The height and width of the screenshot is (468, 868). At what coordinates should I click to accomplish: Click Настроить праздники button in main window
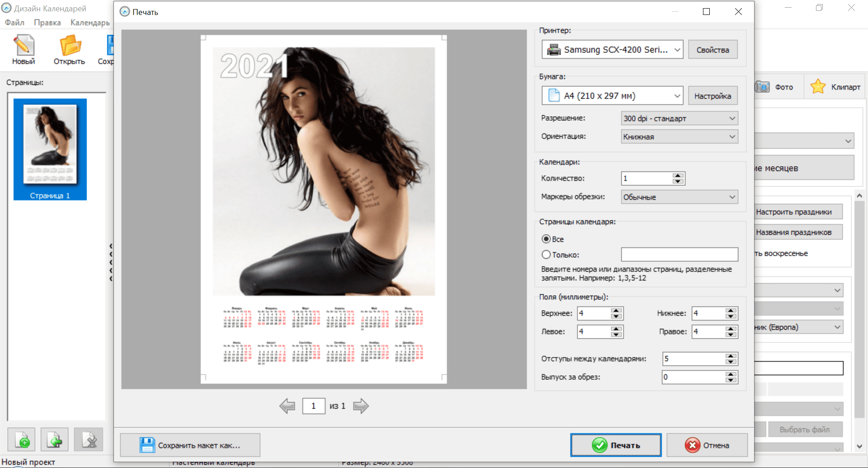[798, 212]
